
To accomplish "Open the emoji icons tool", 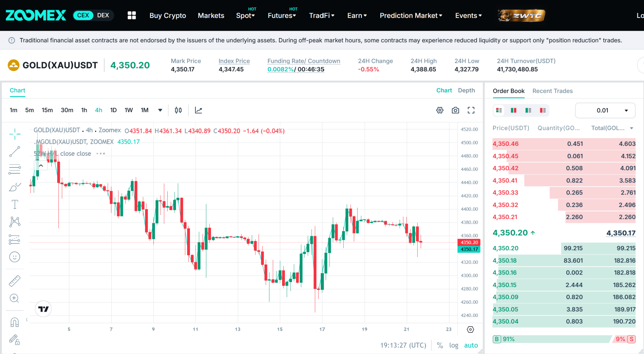I will point(14,257).
